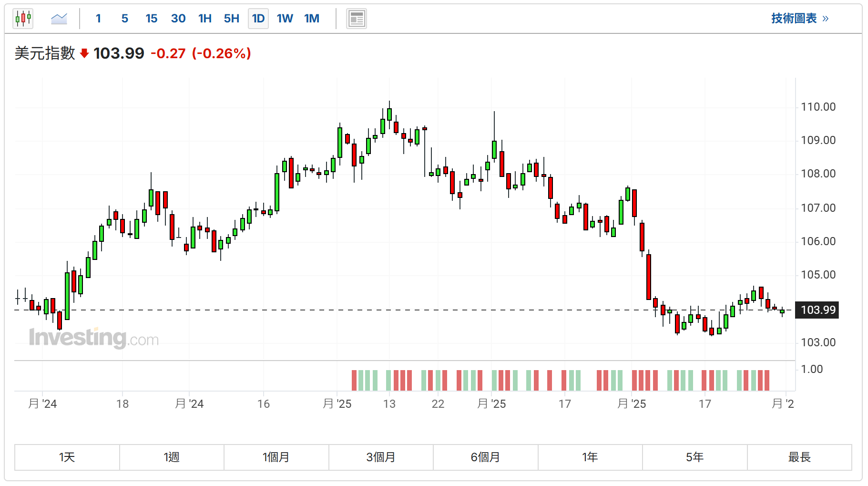
Task: Set range to 3個月
Action: tap(381, 457)
